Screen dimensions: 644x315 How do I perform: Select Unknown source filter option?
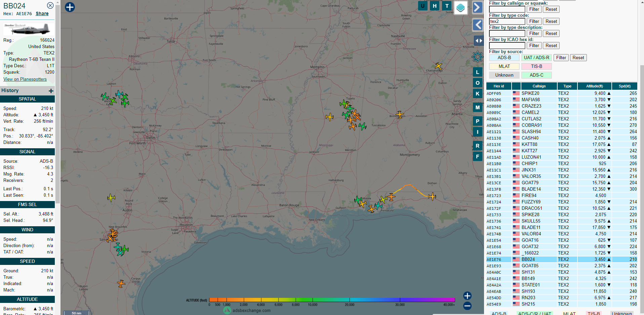pos(504,75)
